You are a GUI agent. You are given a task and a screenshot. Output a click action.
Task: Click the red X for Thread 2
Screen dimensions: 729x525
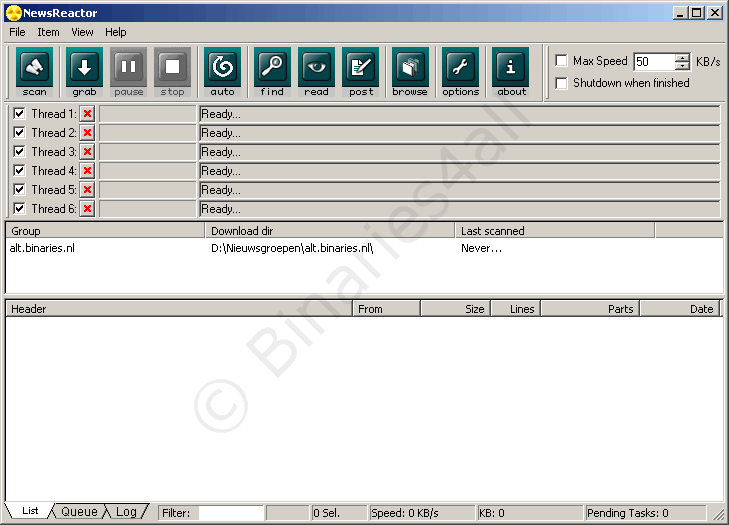(x=87, y=133)
